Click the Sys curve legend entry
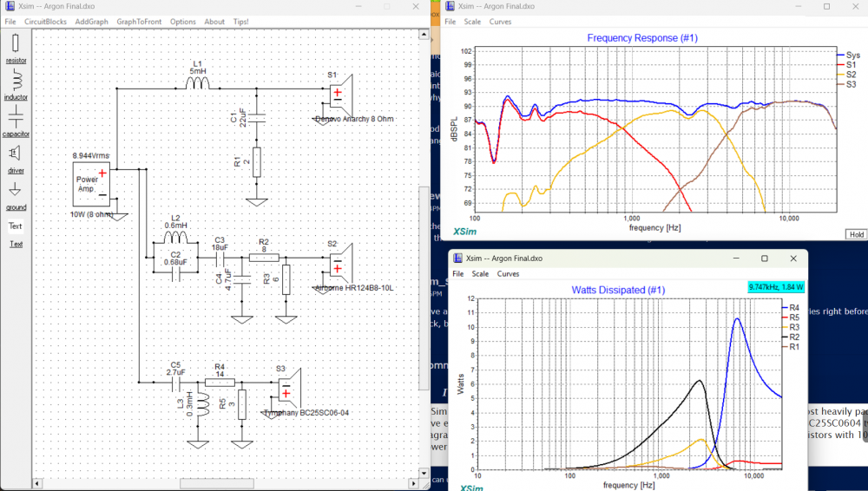Image resolution: width=868 pixels, height=491 pixels. pos(852,55)
